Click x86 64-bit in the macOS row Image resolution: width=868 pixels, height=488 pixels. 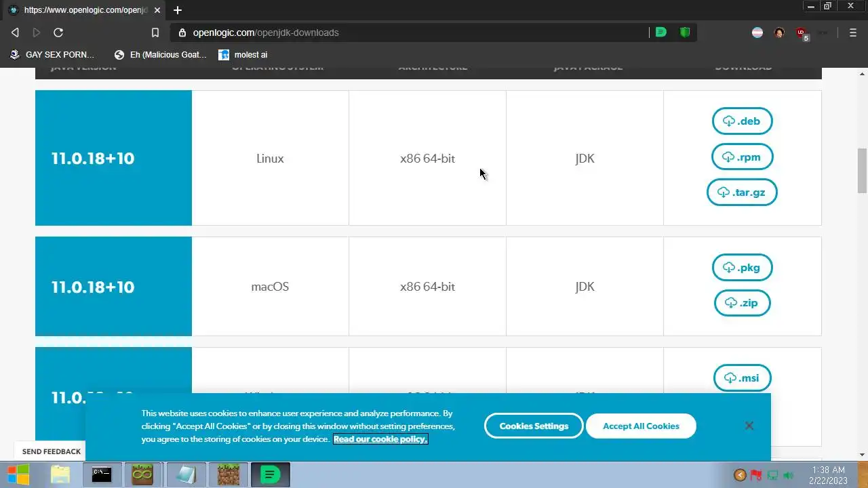coord(427,287)
